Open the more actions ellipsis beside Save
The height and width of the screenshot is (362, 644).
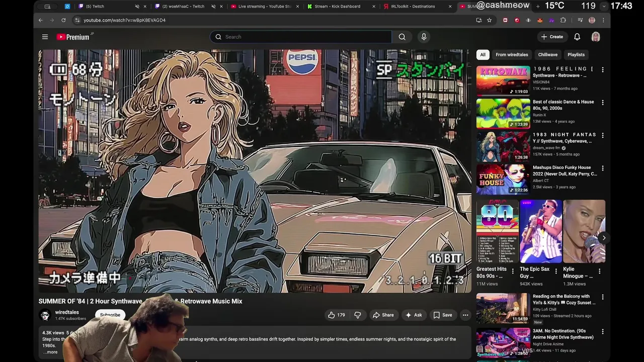(465, 315)
